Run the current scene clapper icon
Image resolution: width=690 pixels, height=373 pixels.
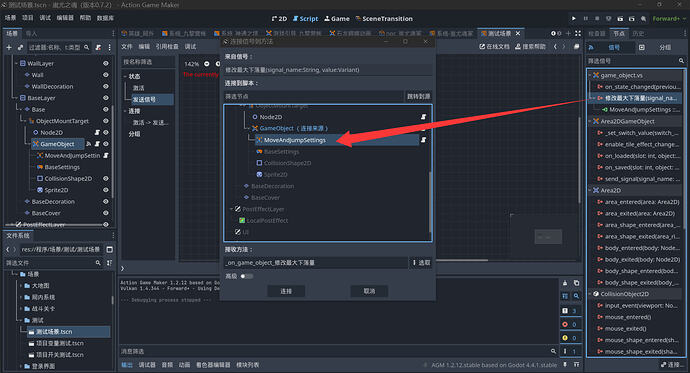coord(620,18)
